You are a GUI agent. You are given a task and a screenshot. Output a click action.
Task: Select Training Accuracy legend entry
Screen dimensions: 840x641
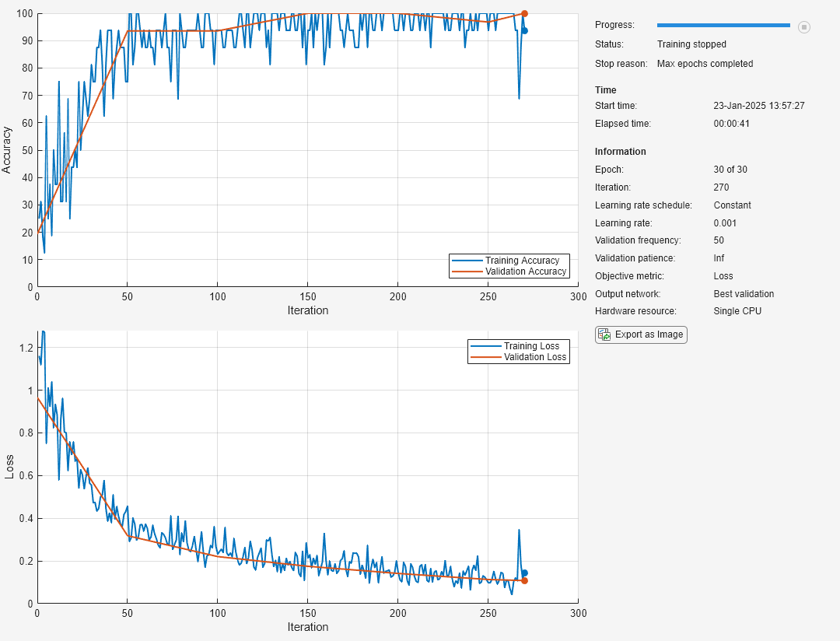(x=522, y=261)
